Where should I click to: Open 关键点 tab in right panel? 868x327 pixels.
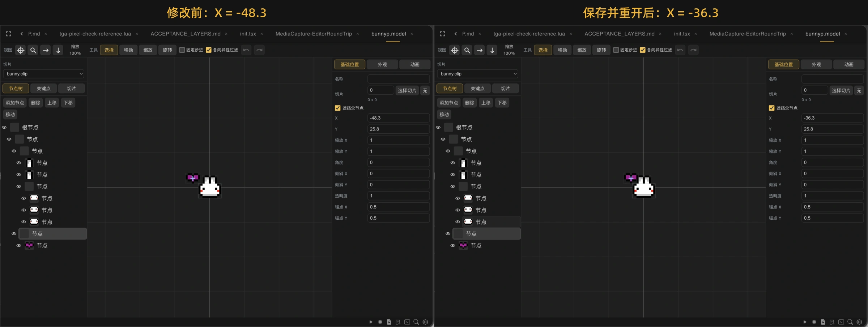[x=477, y=89]
